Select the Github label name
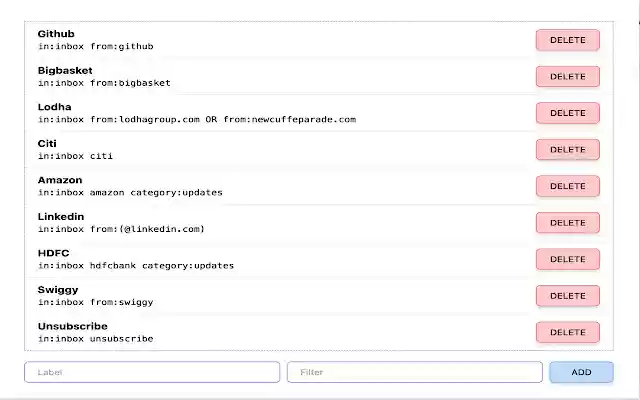The width and height of the screenshot is (640, 400). pyautogui.click(x=56, y=34)
